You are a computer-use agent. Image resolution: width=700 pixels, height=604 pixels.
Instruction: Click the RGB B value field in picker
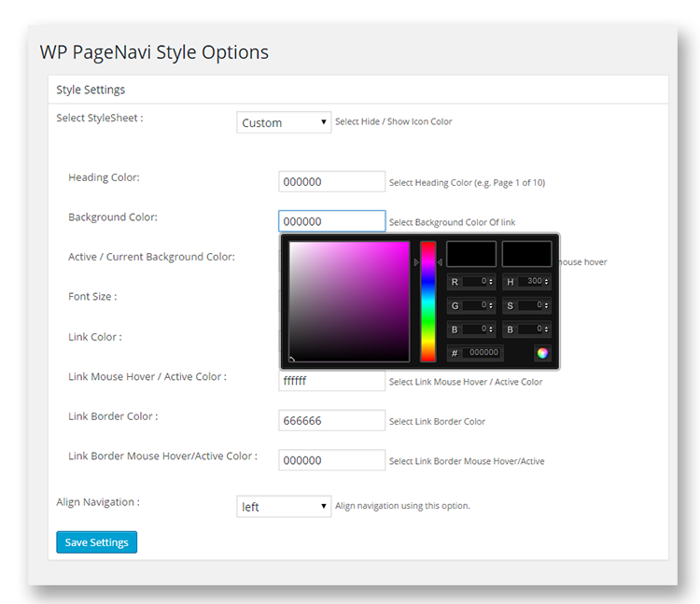pos(475,330)
